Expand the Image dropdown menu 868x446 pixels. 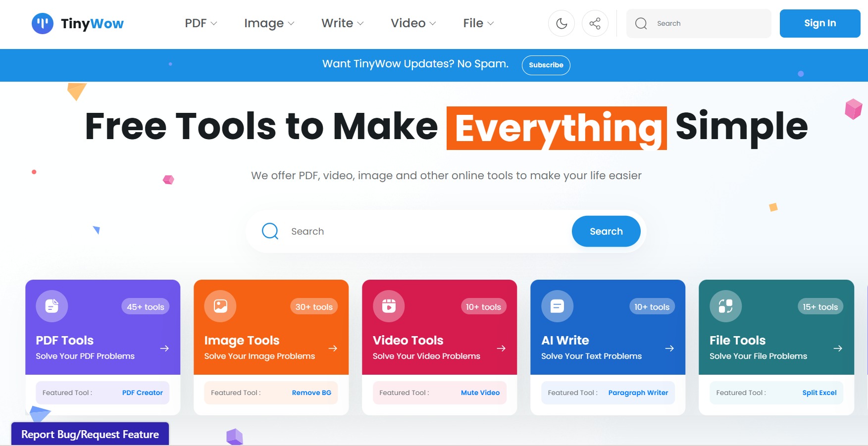(269, 23)
